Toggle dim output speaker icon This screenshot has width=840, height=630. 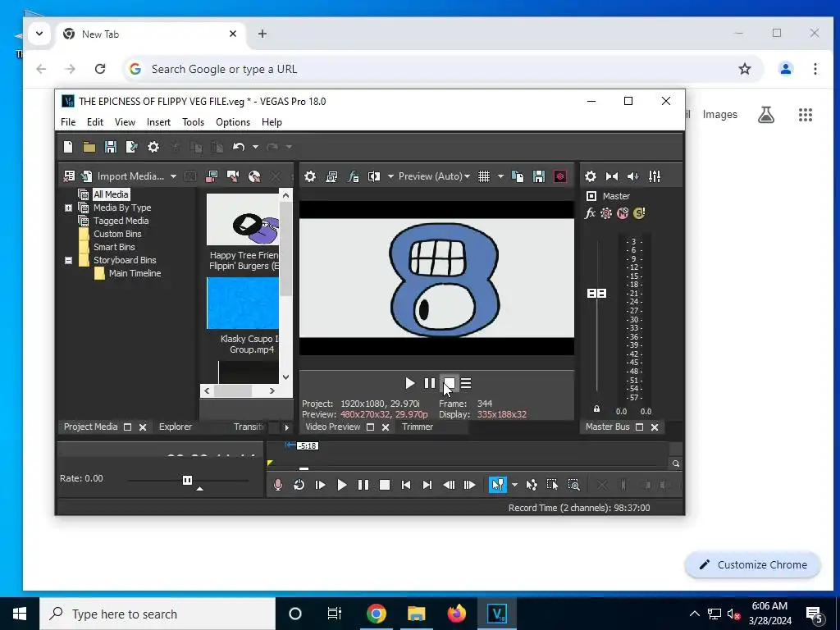[x=633, y=176]
